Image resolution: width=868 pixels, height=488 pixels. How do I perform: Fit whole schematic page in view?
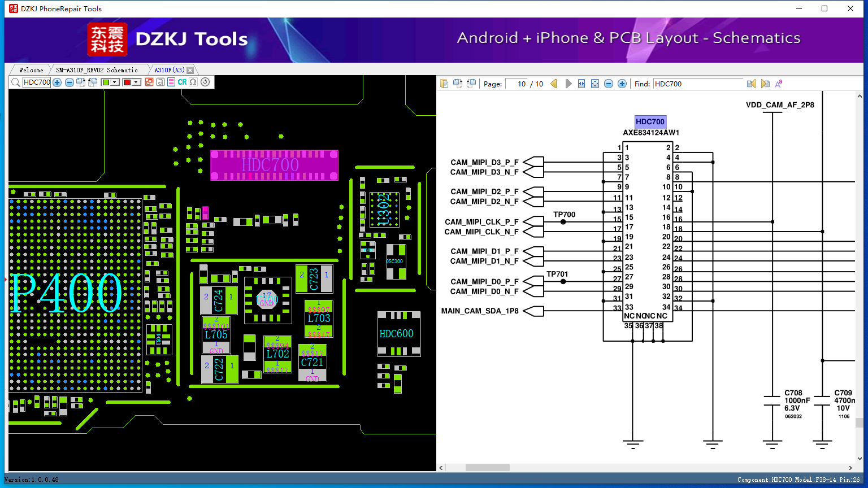tap(595, 84)
